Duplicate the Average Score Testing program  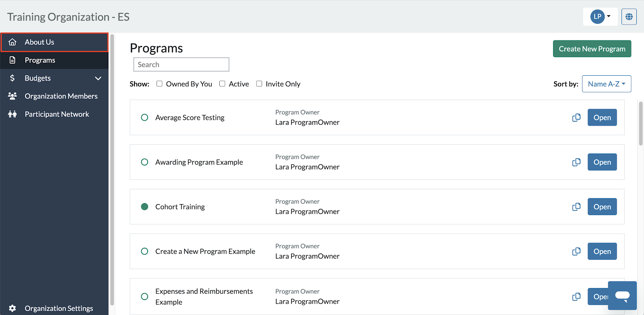pos(576,118)
